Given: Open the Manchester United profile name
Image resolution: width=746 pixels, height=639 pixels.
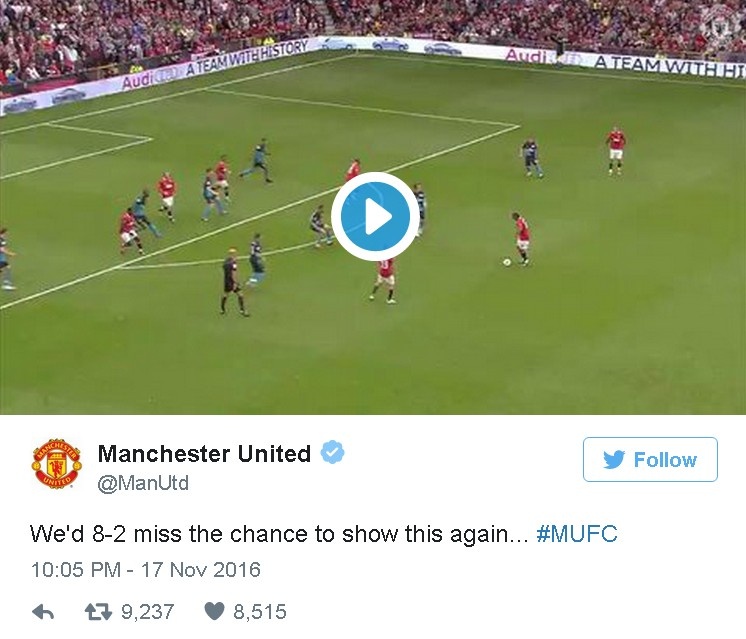Looking at the screenshot, I should 205,453.
